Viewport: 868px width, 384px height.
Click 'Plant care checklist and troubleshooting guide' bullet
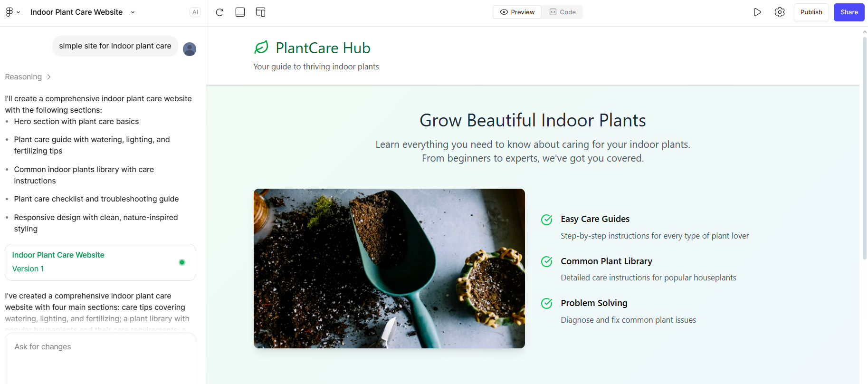(96, 199)
